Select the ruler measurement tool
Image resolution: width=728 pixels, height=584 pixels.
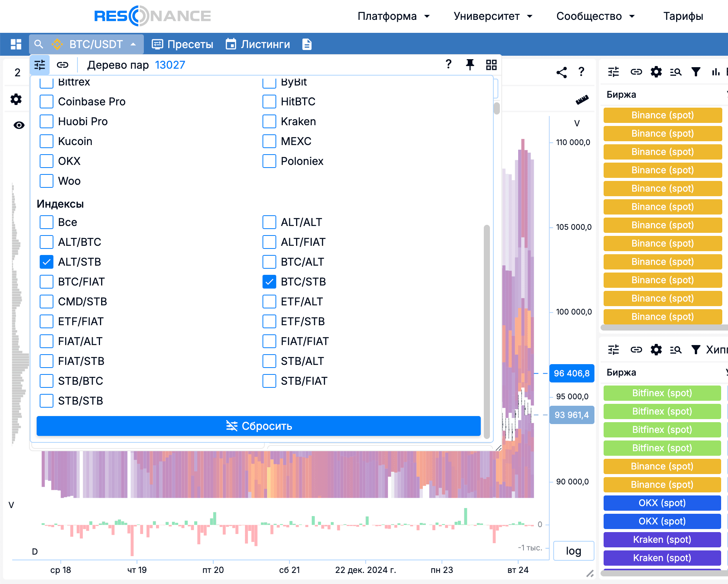582,100
